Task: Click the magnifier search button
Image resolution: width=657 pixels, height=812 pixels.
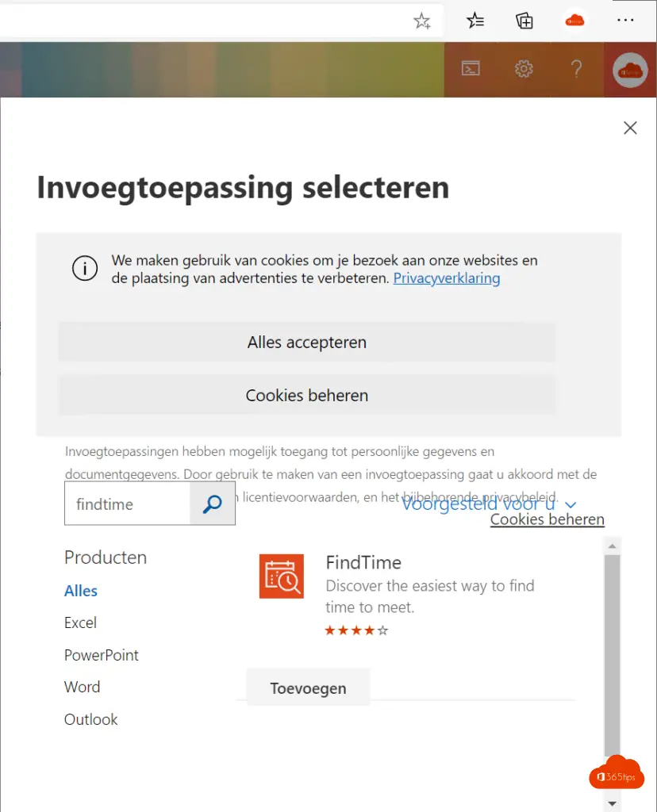Action: click(x=213, y=504)
